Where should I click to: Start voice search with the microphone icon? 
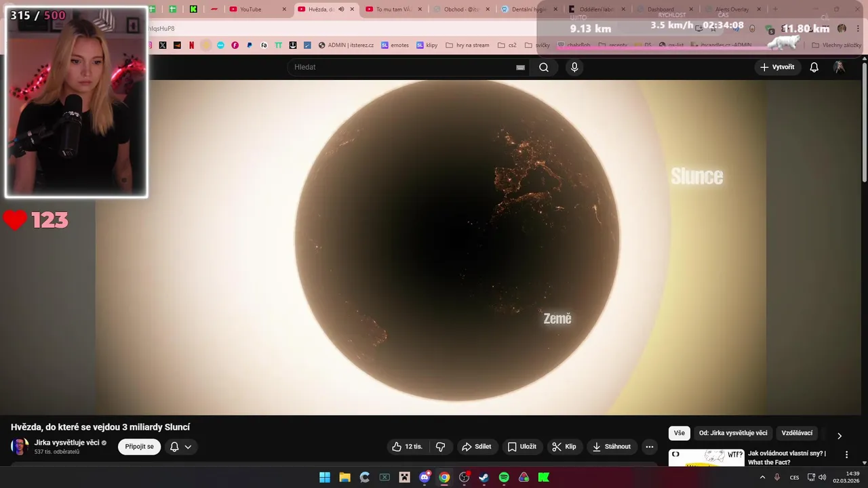574,67
